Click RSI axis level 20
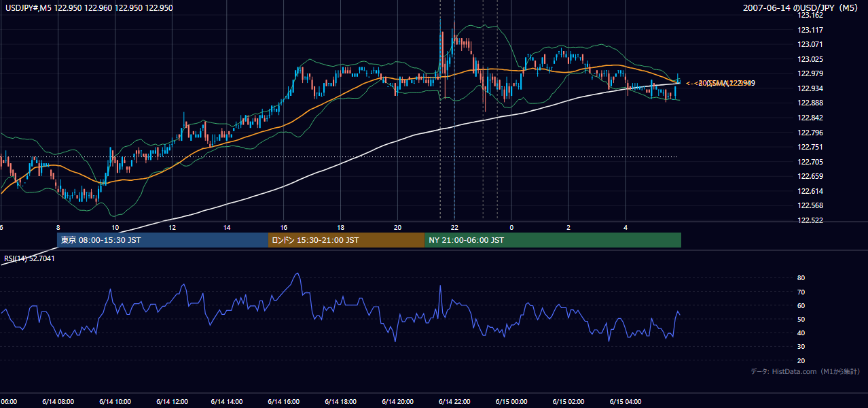Viewport: 868px width, 408px height. point(801,360)
